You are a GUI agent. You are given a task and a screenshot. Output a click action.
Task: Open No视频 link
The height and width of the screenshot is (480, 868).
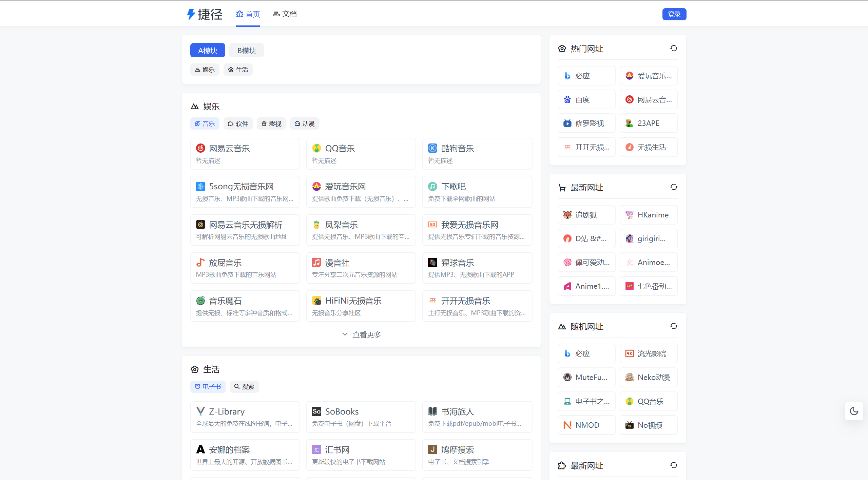649,425
